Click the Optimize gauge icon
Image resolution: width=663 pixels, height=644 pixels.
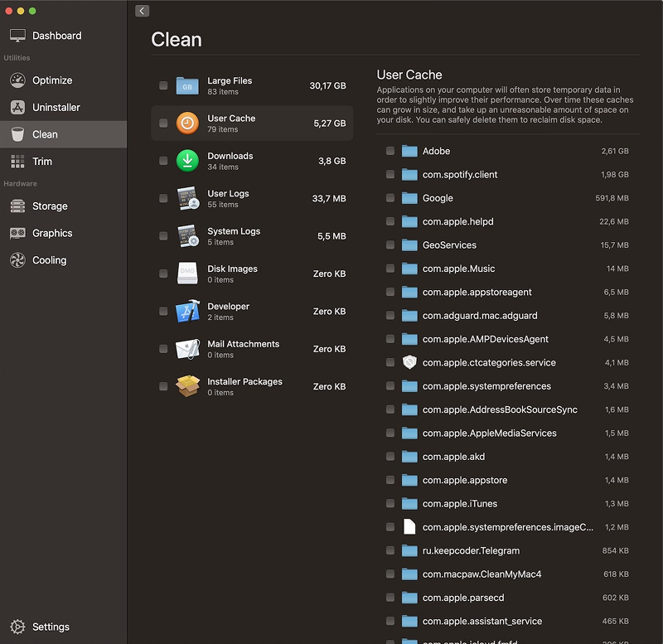[x=17, y=80]
